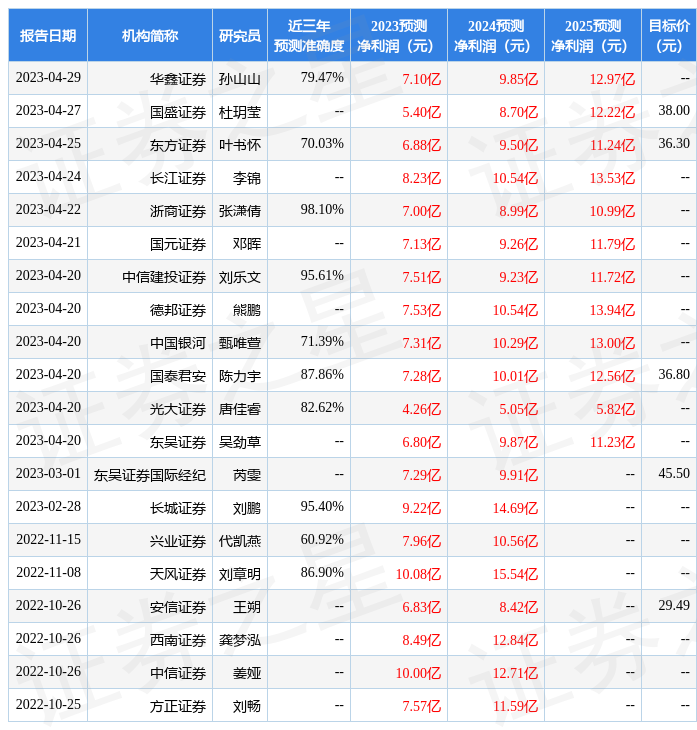Click 12.97亿 forecast for 华鑫证券

click(x=612, y=79)
